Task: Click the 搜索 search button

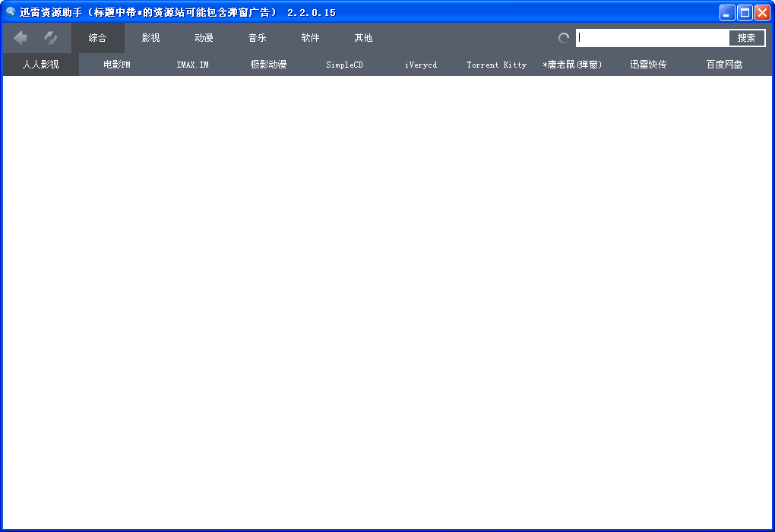Action: point(746,38)
